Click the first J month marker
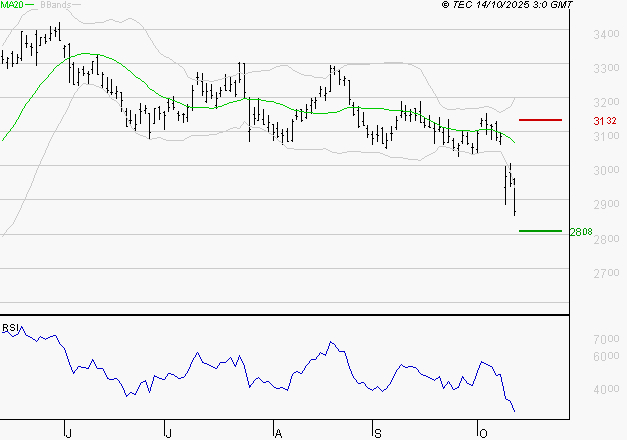 (x=68, y=433)
